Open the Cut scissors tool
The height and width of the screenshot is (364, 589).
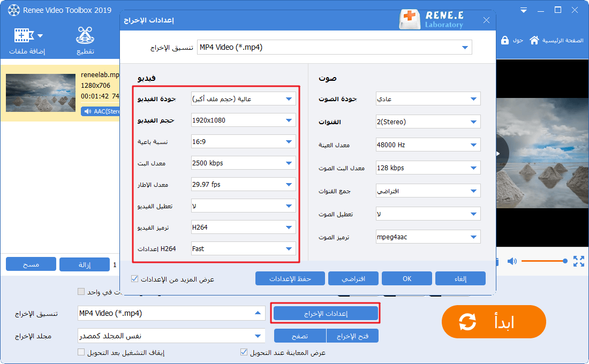(85, 35)
